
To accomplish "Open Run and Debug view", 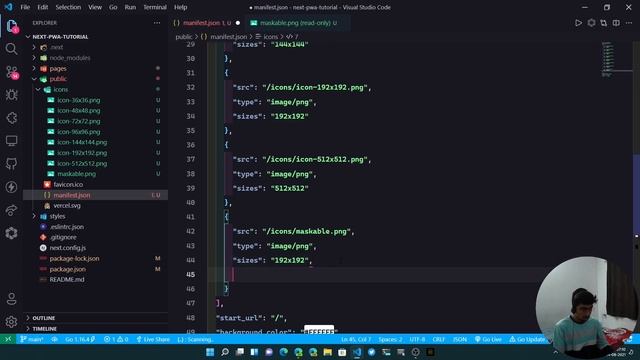I will pos(11,95).
